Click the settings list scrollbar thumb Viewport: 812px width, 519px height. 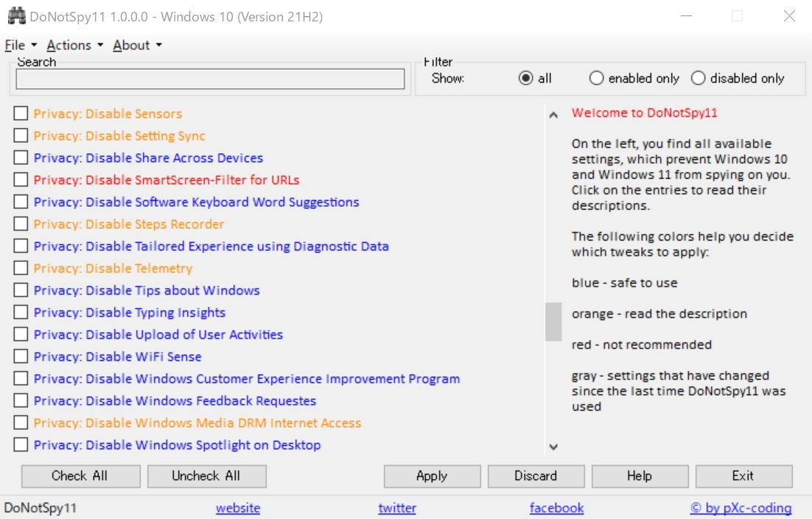553,322
